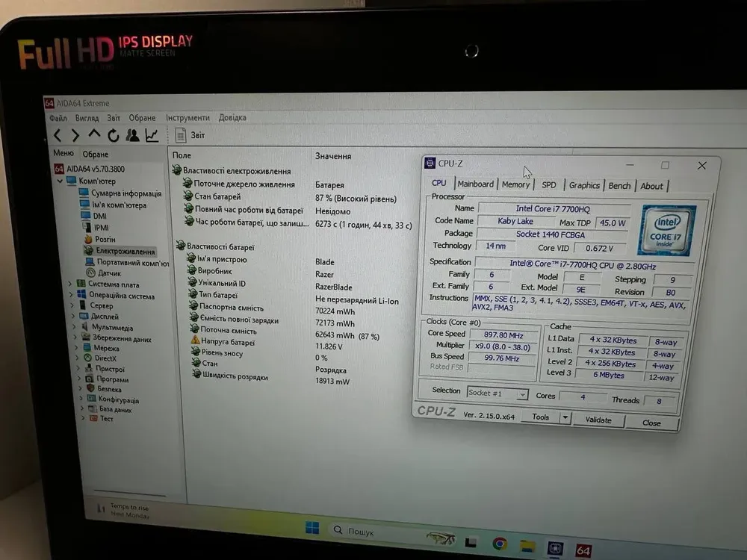Open the graph chart icon in AIDA64 toolbar
The width and height of the screenshot is (747, 560).
tap(152, 135)
